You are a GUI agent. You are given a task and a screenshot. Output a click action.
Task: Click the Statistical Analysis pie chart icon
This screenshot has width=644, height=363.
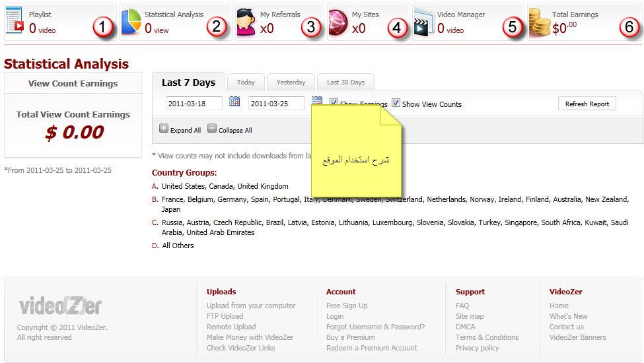point(131,21)
